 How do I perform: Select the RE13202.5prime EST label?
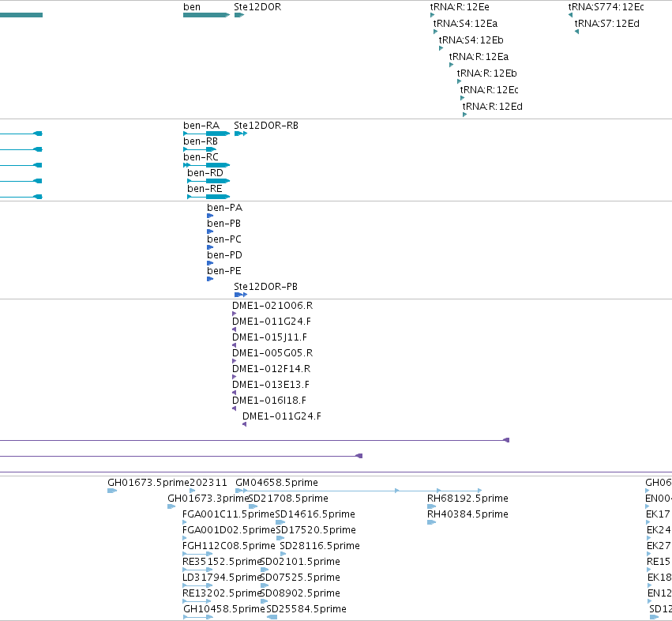[222, 593]
